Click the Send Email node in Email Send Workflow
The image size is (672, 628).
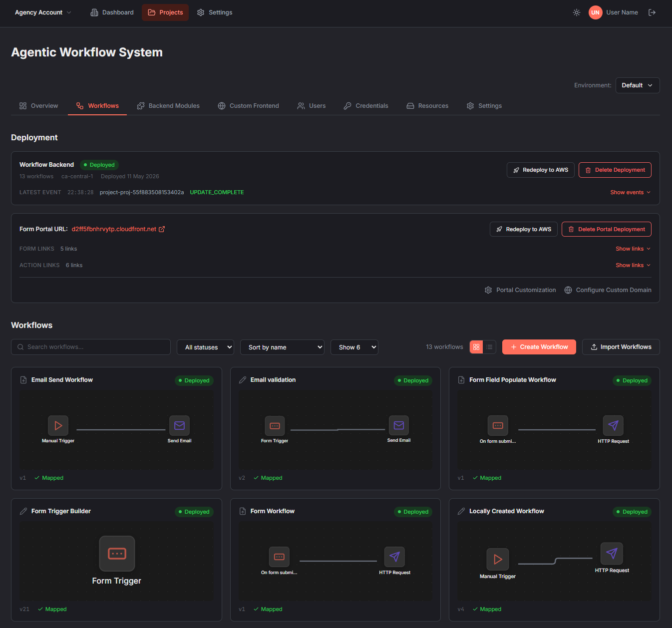(179, 426)
